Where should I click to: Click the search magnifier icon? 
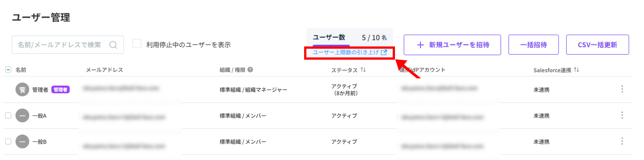(113, 45)
